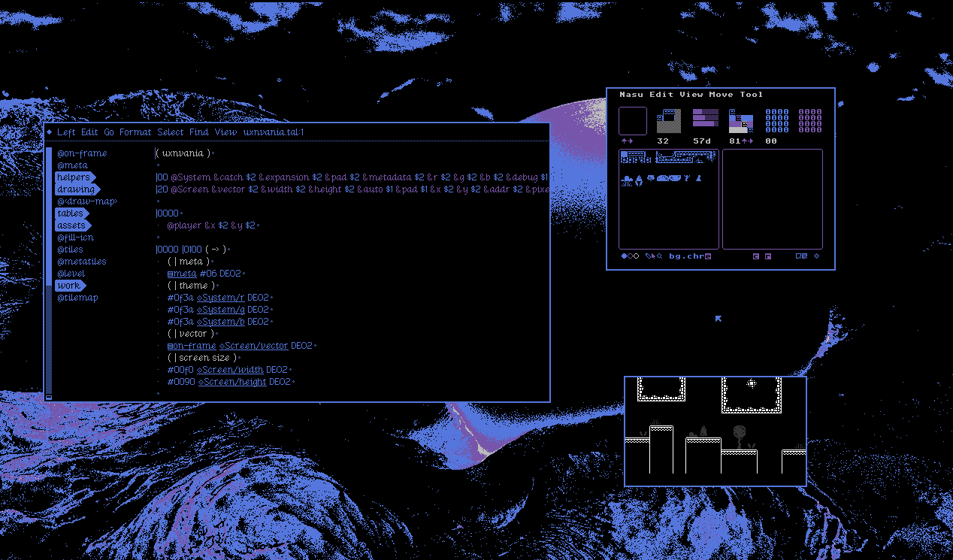Expand the 'helpers' section marker
Viewport: 953px width, 560px height.
pyautogui.click(x=74, y=177)
